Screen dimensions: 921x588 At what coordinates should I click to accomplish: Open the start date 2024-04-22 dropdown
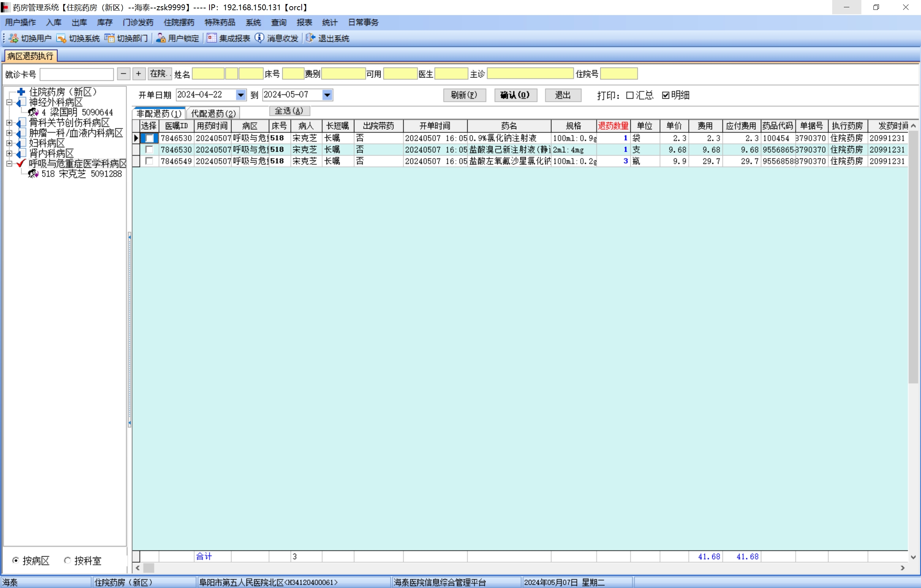(x=241, y=95)
